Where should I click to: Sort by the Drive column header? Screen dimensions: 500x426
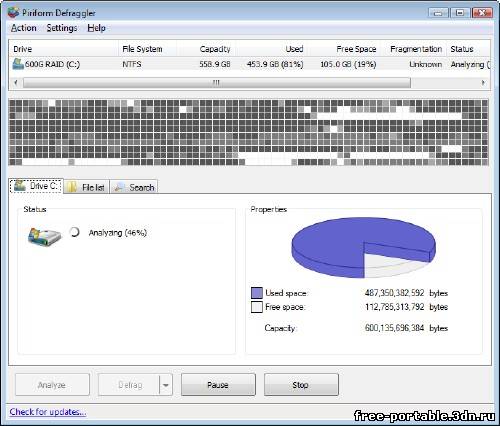click(63, 49)
